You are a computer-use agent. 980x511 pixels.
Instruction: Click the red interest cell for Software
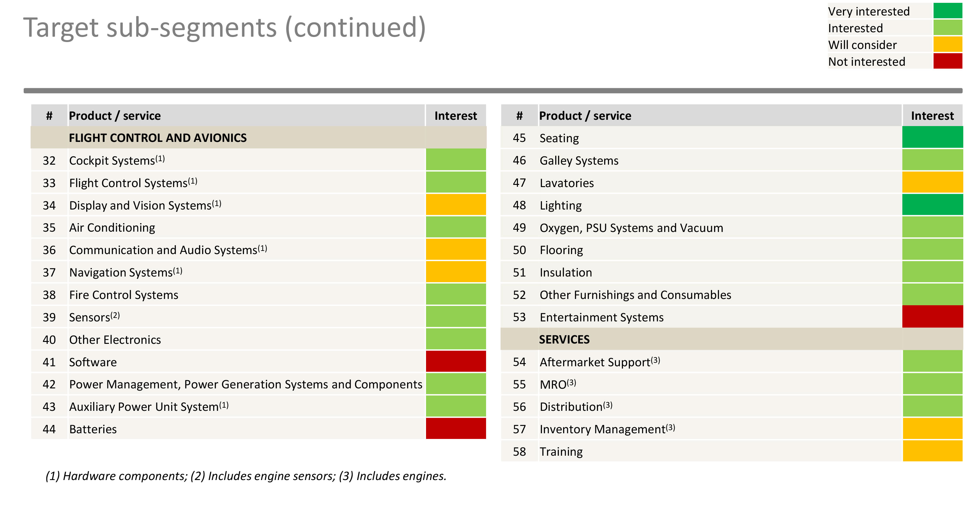tap(455, 361)
